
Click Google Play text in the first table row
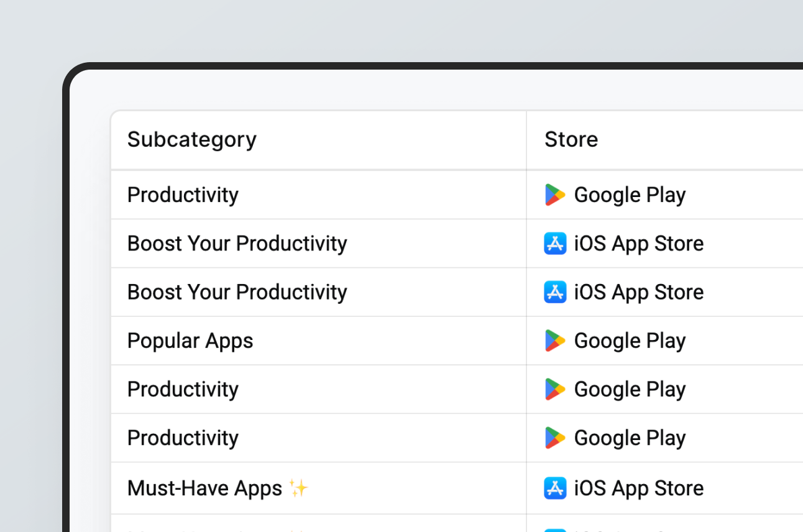630,195
